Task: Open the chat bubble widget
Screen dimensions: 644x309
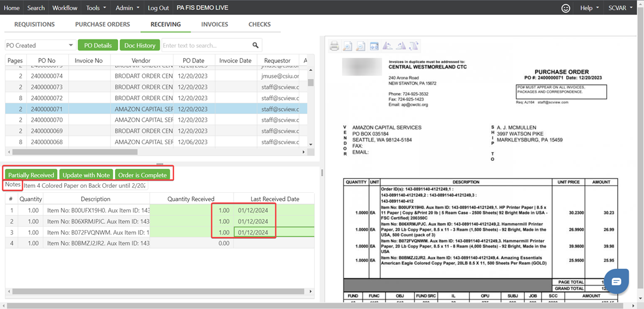Action: 616,281
